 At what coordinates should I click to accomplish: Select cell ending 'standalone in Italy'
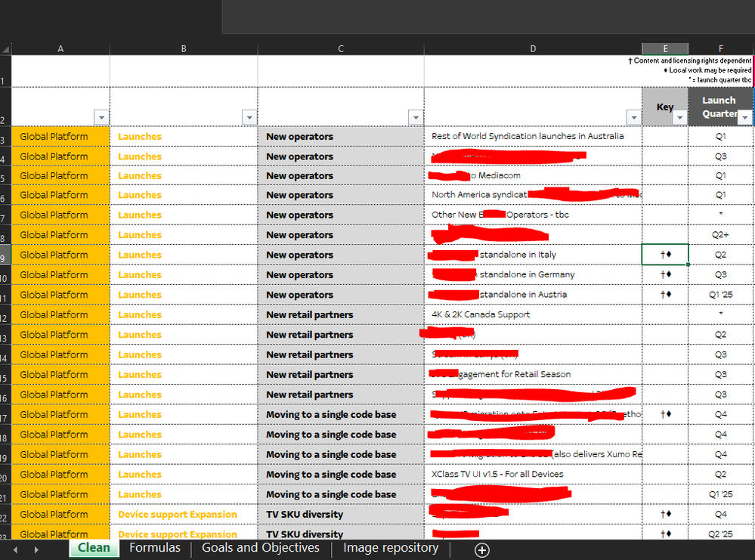point(533,255)
